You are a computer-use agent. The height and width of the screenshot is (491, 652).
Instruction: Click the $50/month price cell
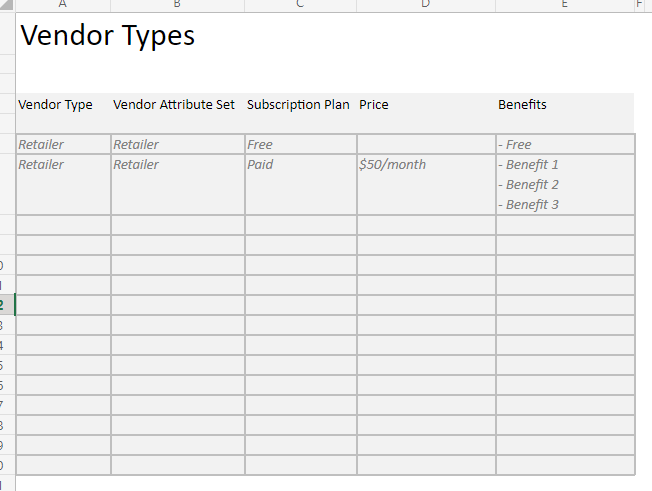point(426,185)
